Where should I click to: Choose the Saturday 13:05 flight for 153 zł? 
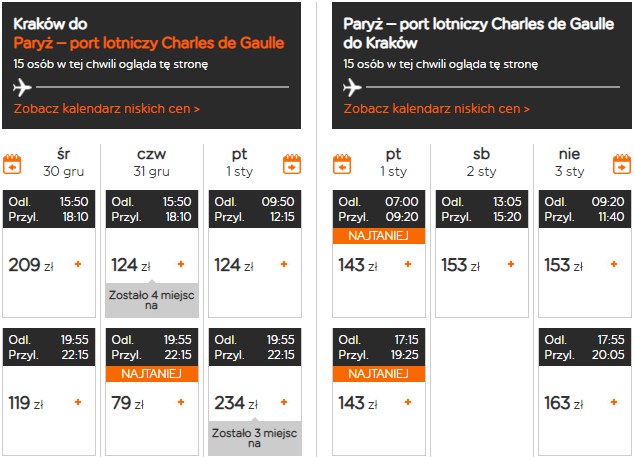[x=482, y=254]
